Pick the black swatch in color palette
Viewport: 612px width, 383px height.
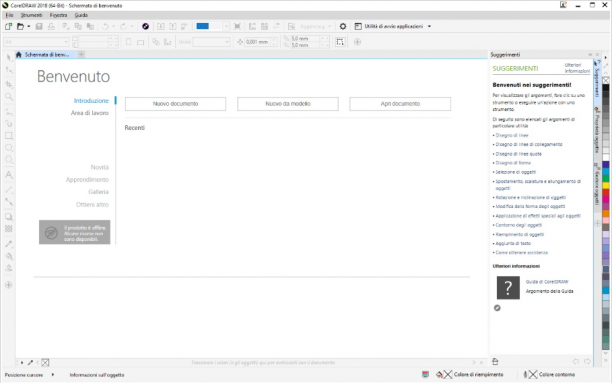[x=605, y=88]
